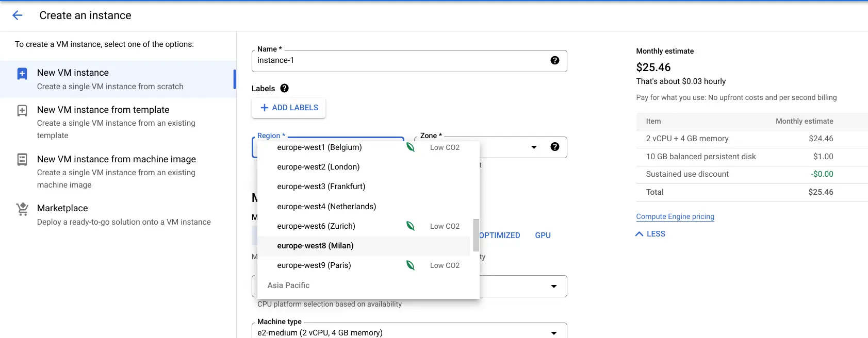Open help for Labels
Viewport: 868px width, 338px height.
[284, 88]
